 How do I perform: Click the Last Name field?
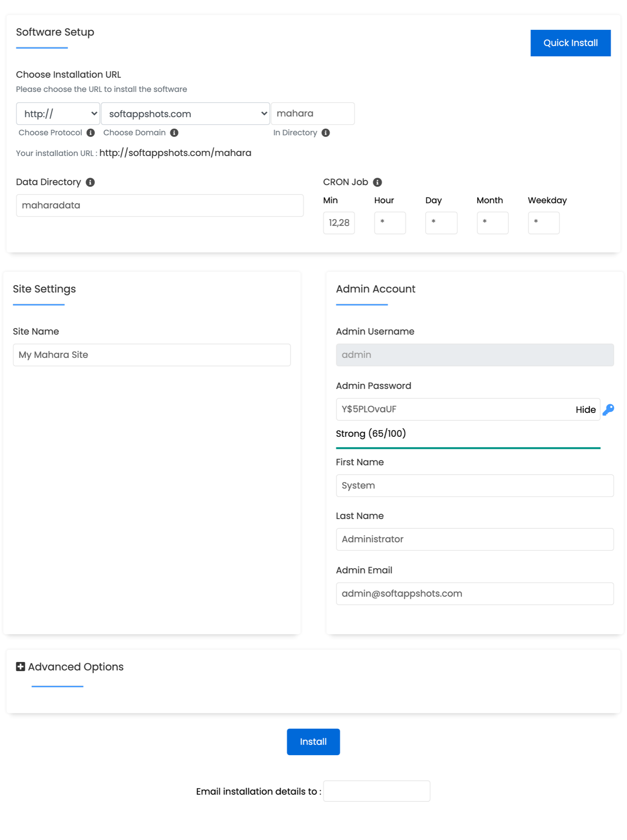[x=475, y=539]
